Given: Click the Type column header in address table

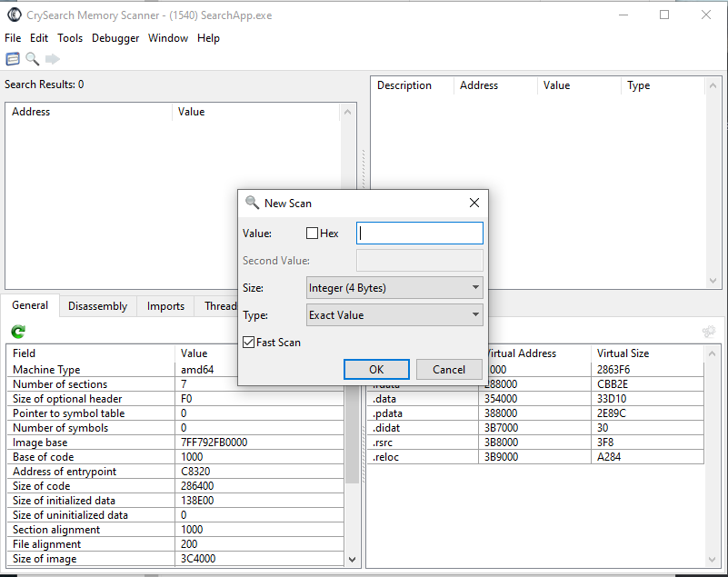Looking at the screenshot, I should [x=663, y=85].
